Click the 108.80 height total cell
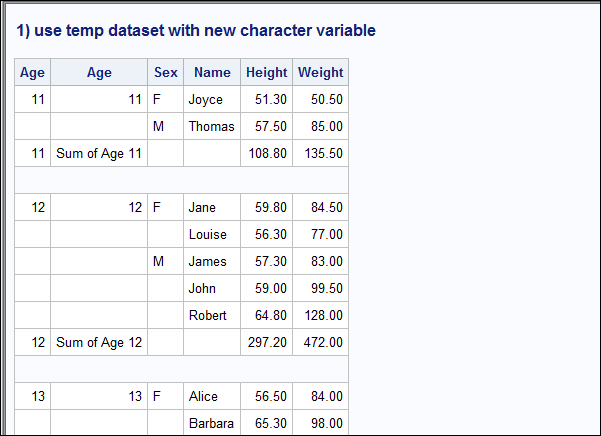Image resolution: width=601 pixels, height=436 pixels. (266, 153)
